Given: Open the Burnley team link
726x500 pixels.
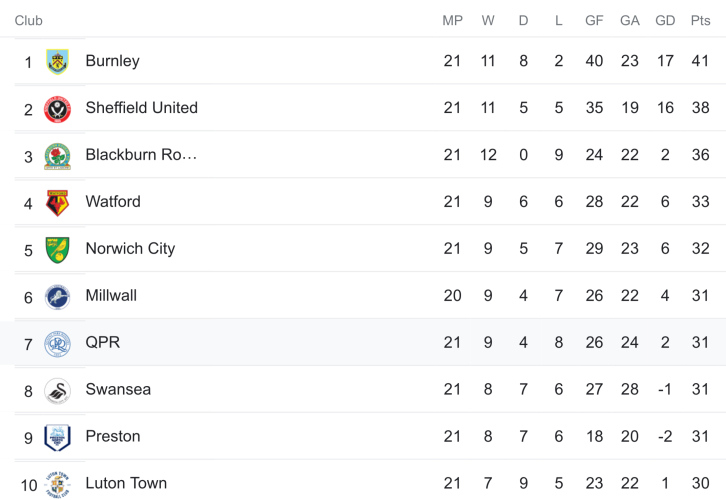Looking at the screenshot, I should point(112,61).
